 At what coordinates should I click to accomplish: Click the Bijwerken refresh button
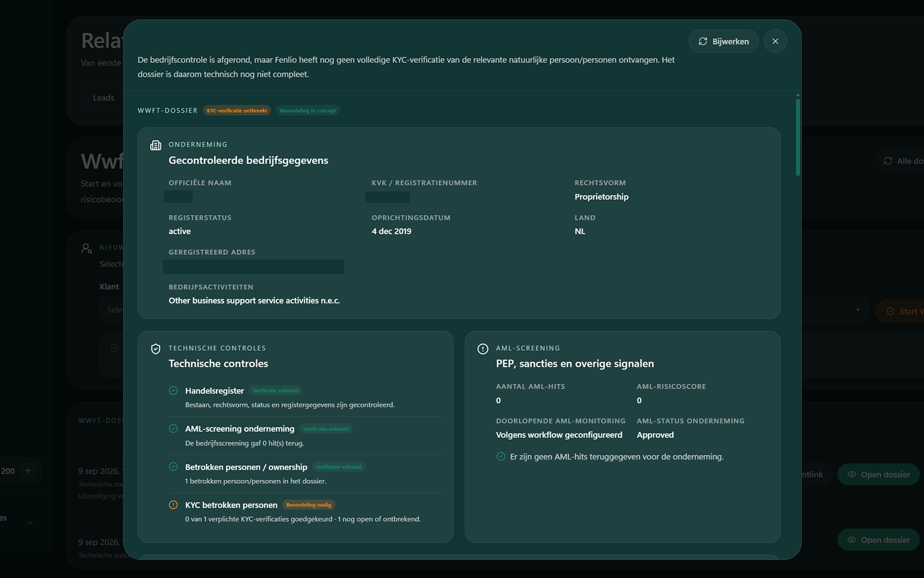(724, 41)
